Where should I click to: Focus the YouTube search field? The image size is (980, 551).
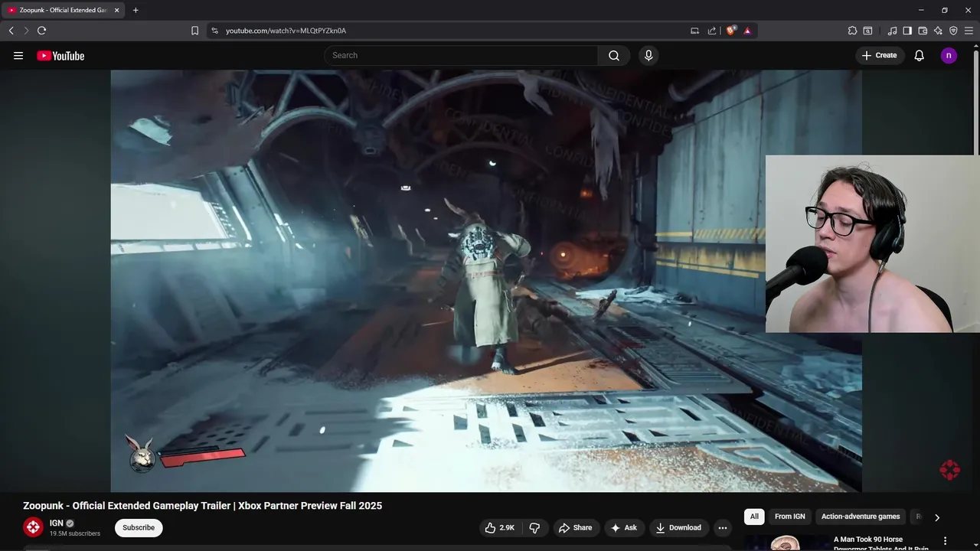[461, 55]
